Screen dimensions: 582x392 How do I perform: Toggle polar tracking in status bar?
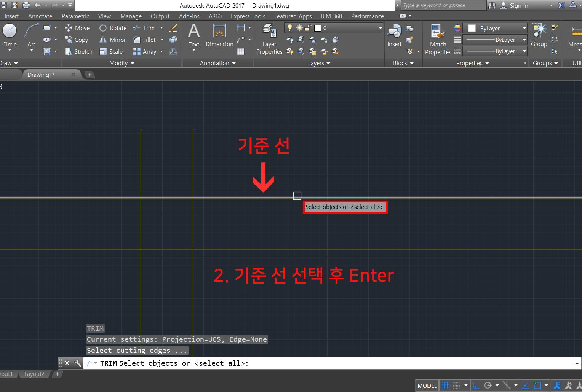pyautogui.click(x=488, y=386)
